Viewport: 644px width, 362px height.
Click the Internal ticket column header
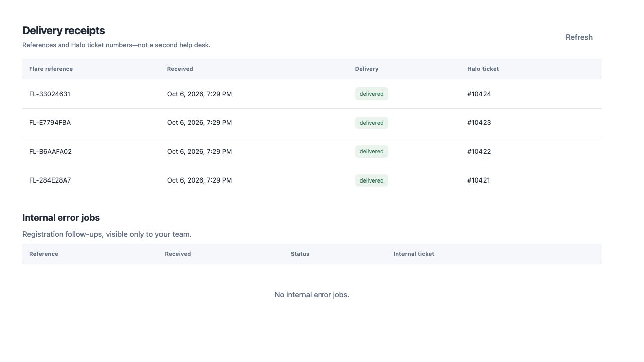point(414,254)
